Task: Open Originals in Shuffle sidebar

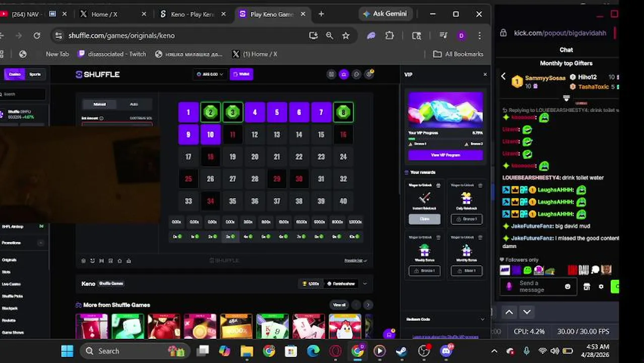Action: (x=10, y=260)
